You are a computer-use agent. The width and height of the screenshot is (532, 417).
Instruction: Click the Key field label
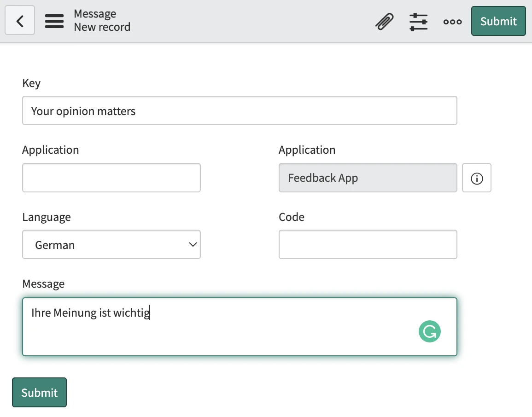pos(31,83)
